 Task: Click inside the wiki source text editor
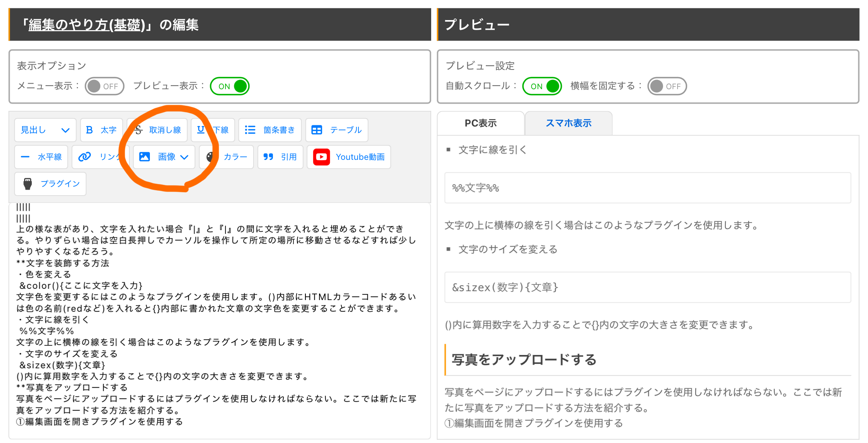coord(219,321)
